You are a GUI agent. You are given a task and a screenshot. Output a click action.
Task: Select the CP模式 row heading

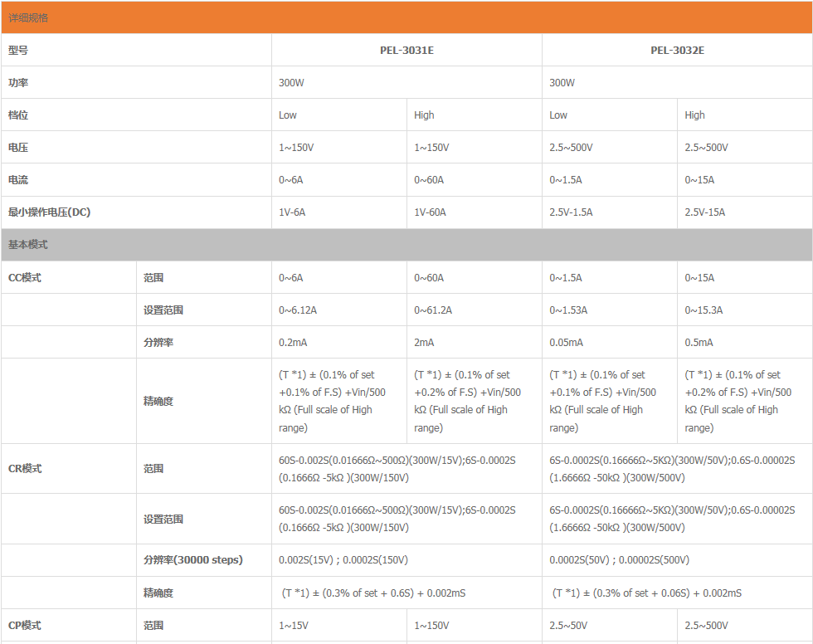25,626
